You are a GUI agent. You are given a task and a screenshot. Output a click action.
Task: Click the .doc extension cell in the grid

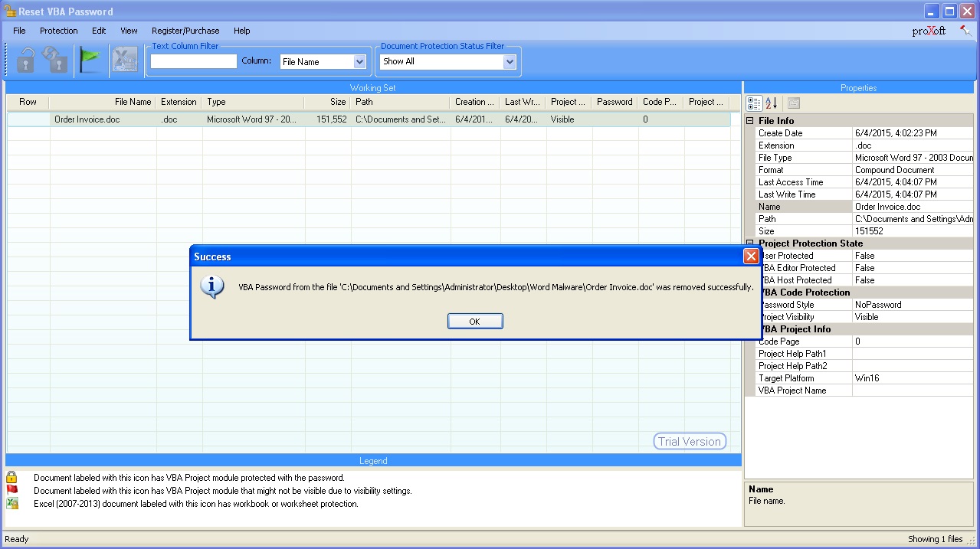pyautogui.click(x=179, y=119)
